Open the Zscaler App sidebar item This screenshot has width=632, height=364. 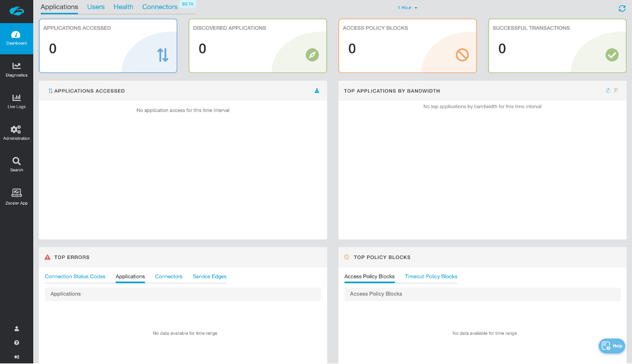tap(16, 196)
